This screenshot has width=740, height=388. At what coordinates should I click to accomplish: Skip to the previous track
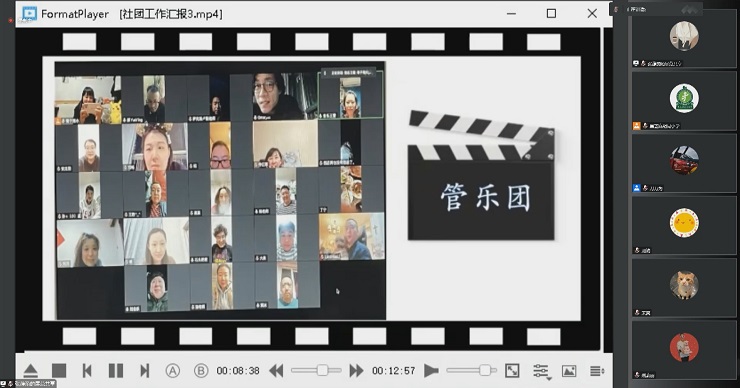[x=87, y=371]
